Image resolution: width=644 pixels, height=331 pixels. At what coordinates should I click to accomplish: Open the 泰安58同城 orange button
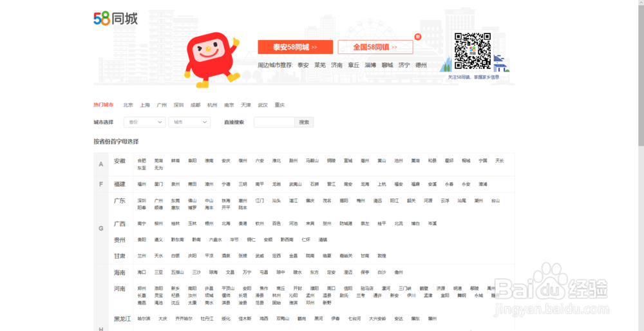pos(296,47)
